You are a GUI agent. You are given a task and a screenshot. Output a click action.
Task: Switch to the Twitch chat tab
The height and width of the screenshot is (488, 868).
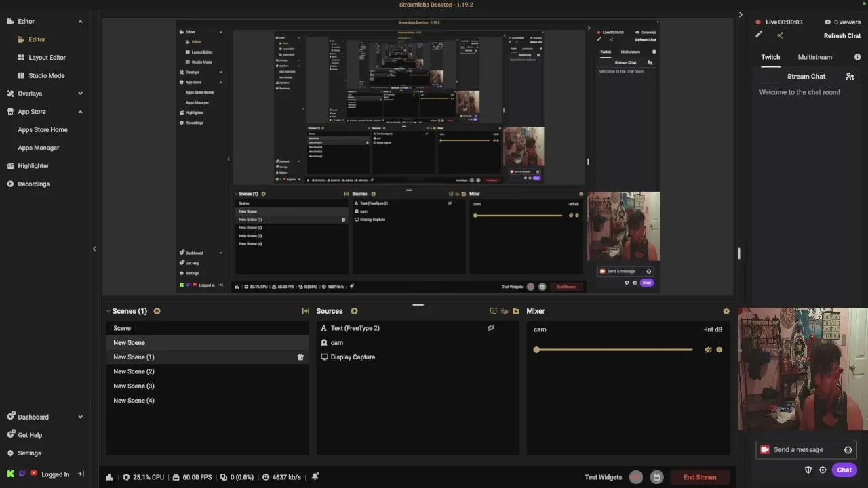770,57
